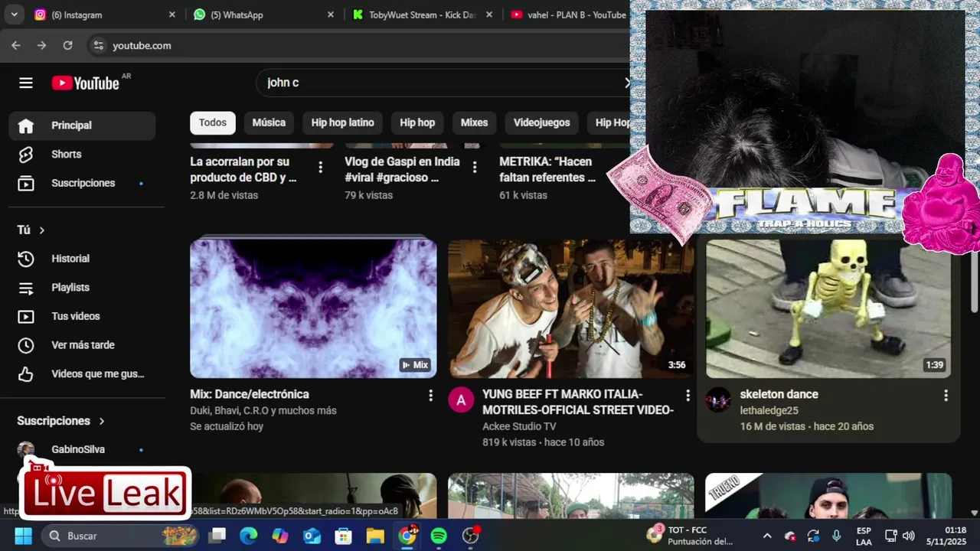Play the skeleton dance thumbnail
The image size is (980, 551).
pos(828,308)
